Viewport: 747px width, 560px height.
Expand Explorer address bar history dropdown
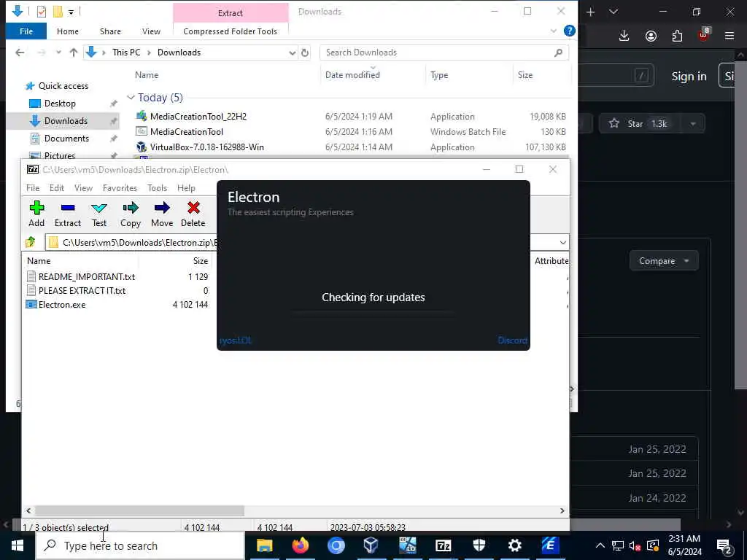point(292,52)
